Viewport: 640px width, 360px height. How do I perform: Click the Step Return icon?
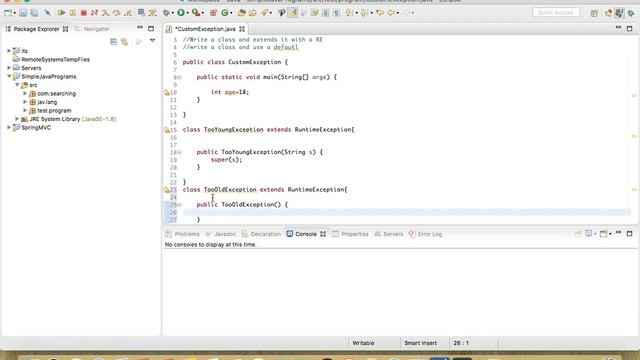128,13
